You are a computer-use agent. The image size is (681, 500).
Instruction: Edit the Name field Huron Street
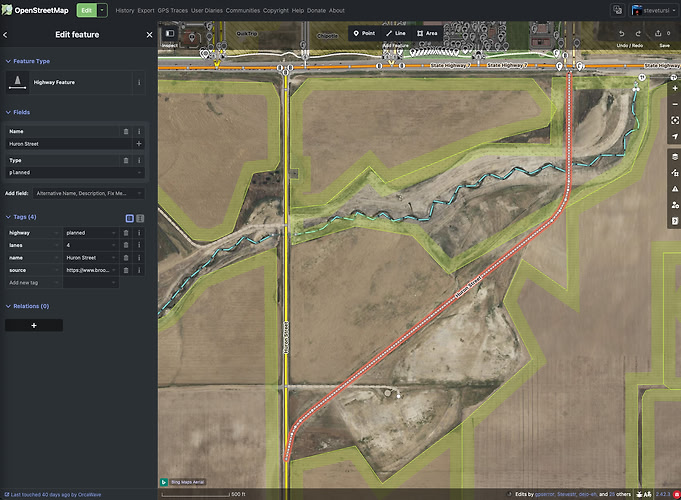tap(69, 144)
